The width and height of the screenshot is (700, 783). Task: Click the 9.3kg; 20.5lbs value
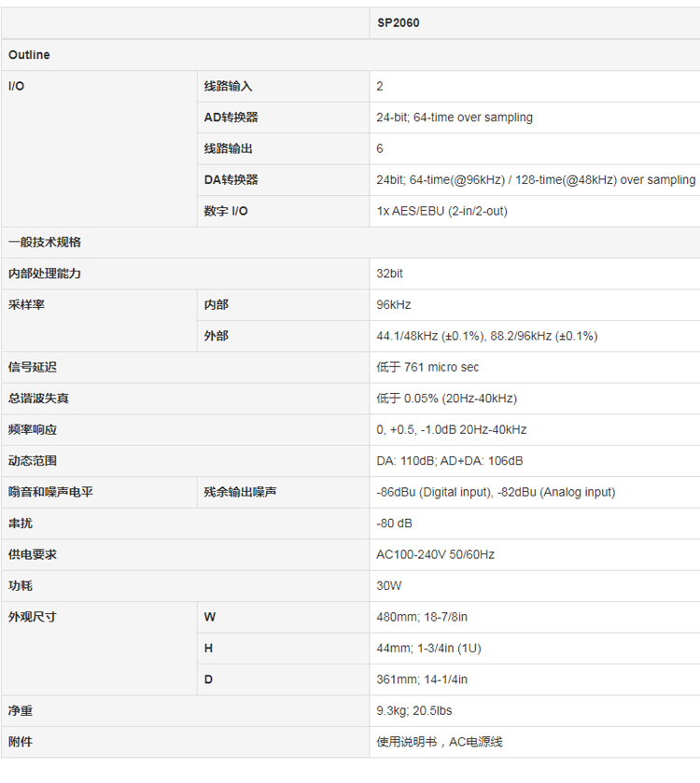pos(413,710)
